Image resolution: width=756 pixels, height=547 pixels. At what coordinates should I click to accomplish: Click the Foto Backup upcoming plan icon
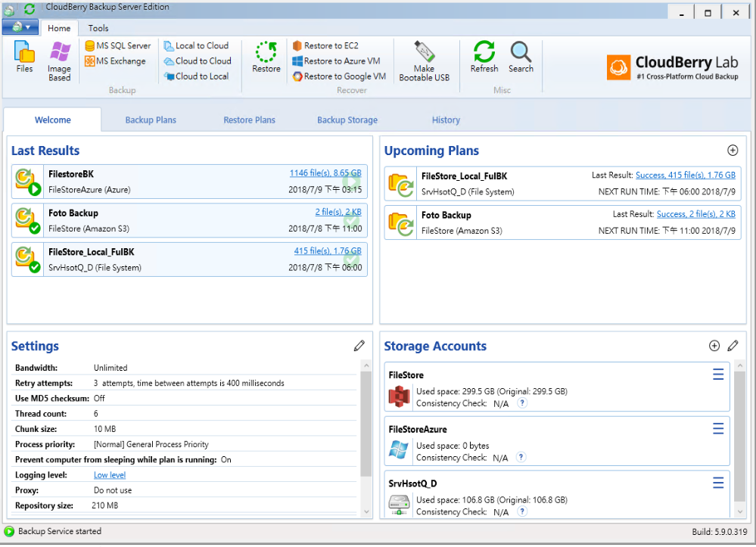[x=400, y=223]
